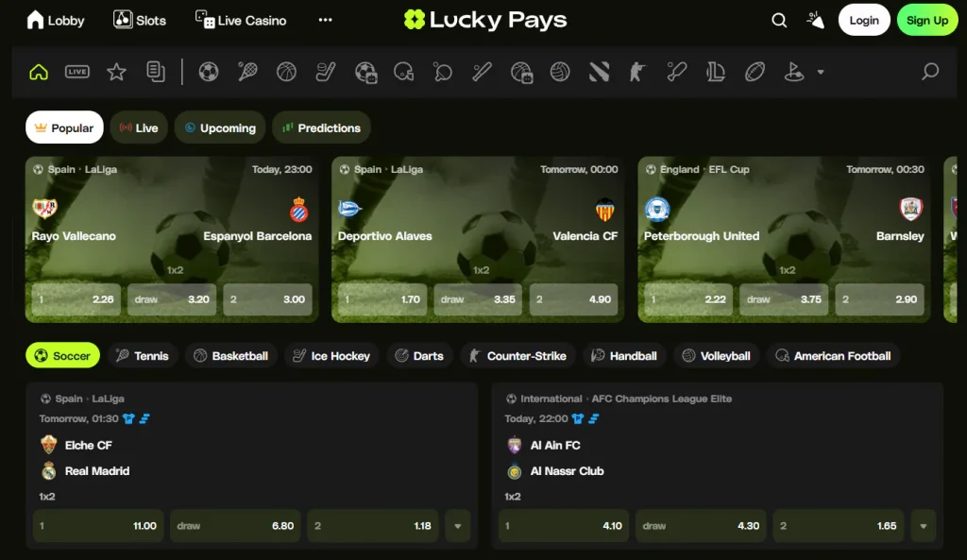This screenshot has height=560, width=967.
Task: Select the basketball sport icon
Action: point(286,72)
